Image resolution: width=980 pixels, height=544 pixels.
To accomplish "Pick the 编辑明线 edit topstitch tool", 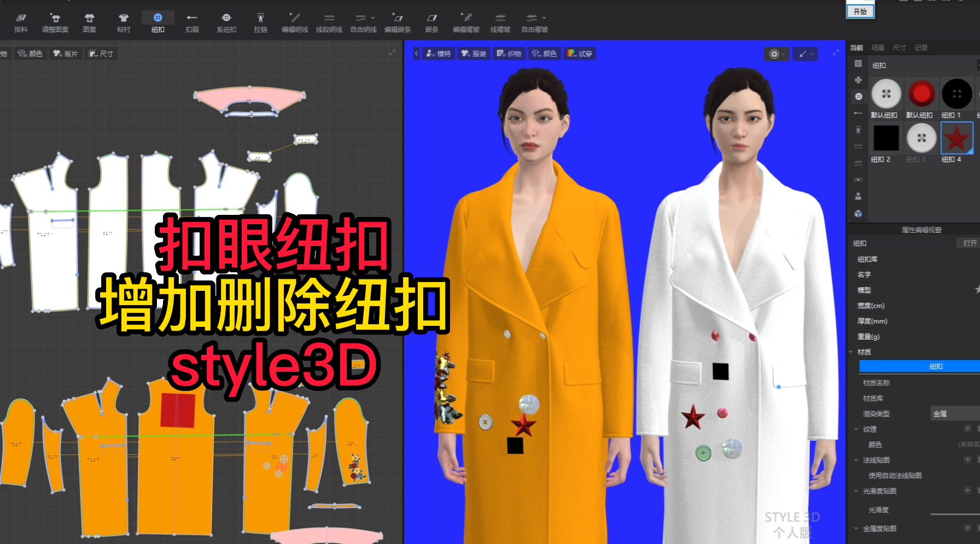I will coord(295,23).
